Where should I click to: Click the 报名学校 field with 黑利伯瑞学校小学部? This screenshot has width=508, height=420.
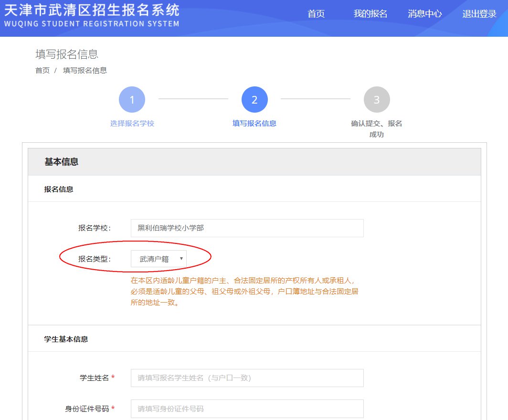[247, 228]
